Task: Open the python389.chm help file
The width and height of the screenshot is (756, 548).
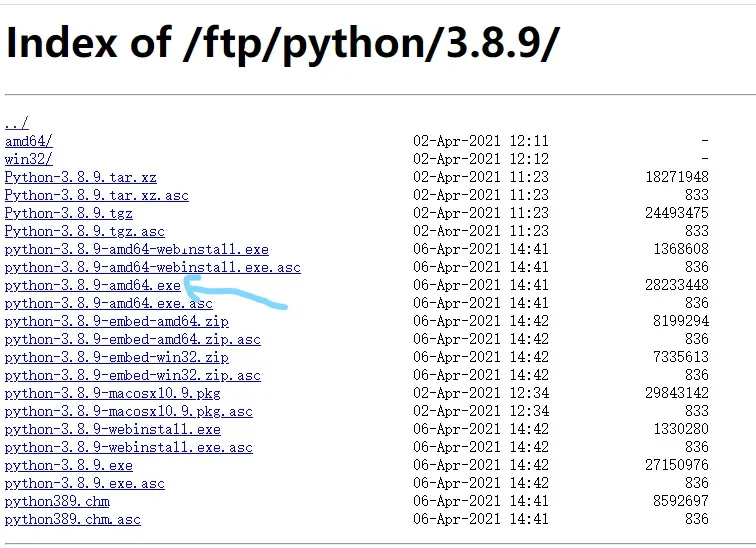Action: 57,501
